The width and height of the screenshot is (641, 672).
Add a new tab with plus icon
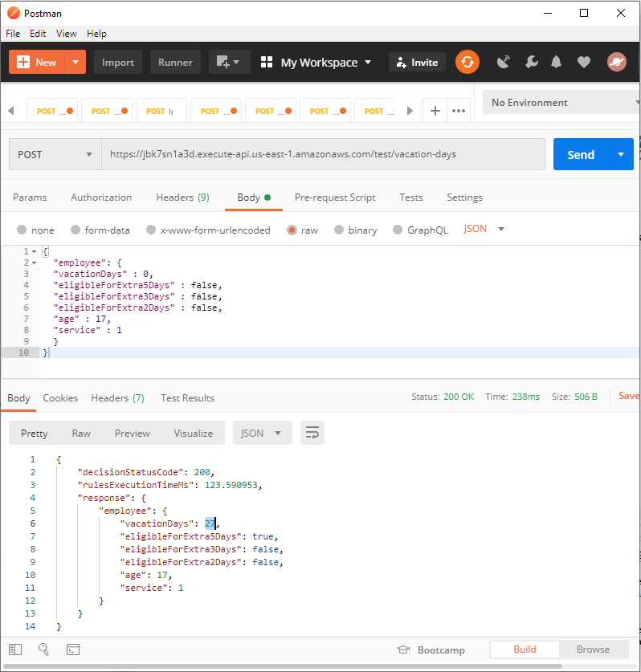[x=435, y=111]
